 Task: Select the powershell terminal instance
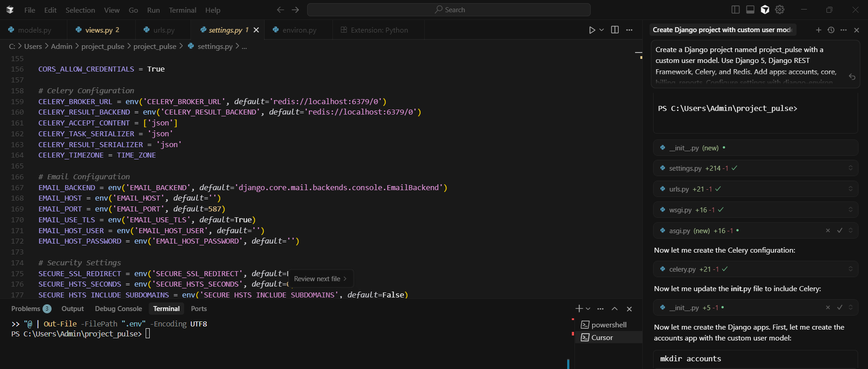click(x=609, y=325)
